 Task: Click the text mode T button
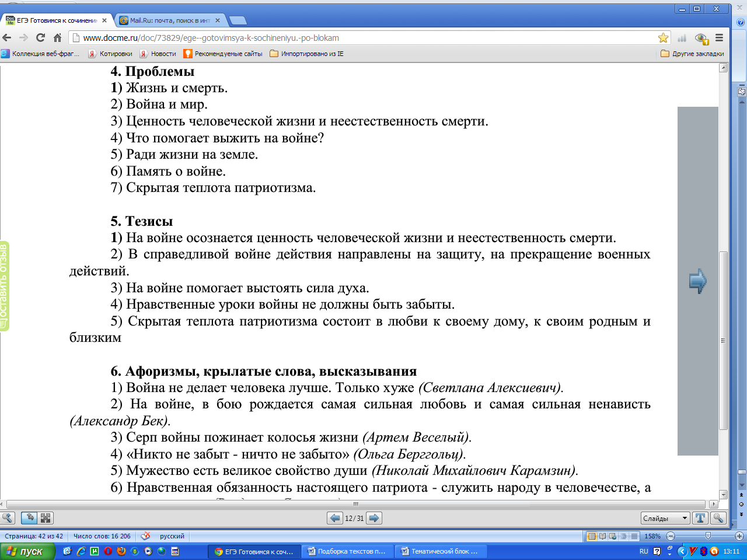(x=700, y=518)
